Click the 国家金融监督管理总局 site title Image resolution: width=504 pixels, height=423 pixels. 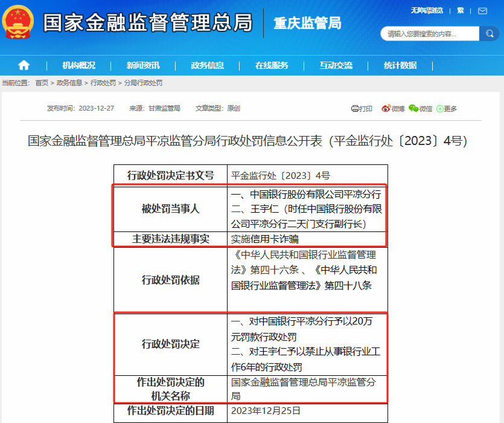pyautogui.click(x=148, y=22)
